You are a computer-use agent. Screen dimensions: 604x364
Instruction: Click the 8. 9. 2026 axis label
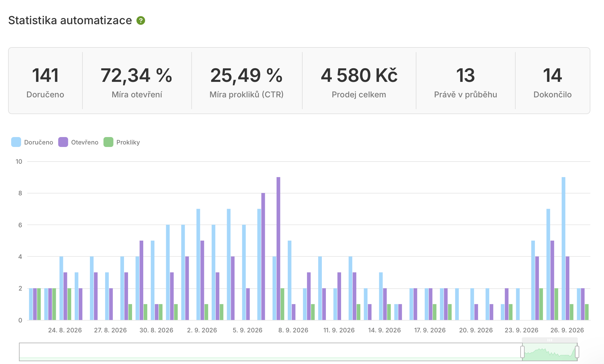coord(293,330)
